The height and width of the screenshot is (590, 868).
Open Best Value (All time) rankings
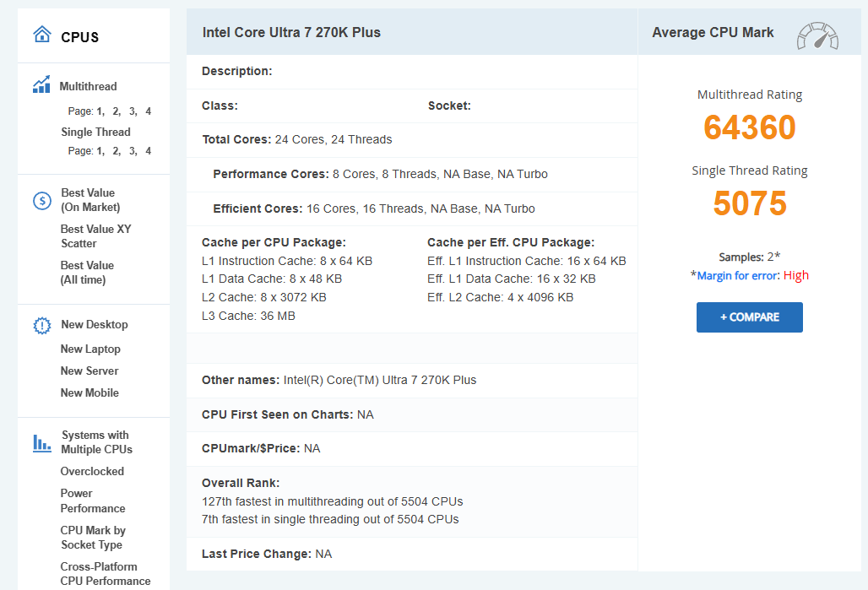tap(88, 272)
